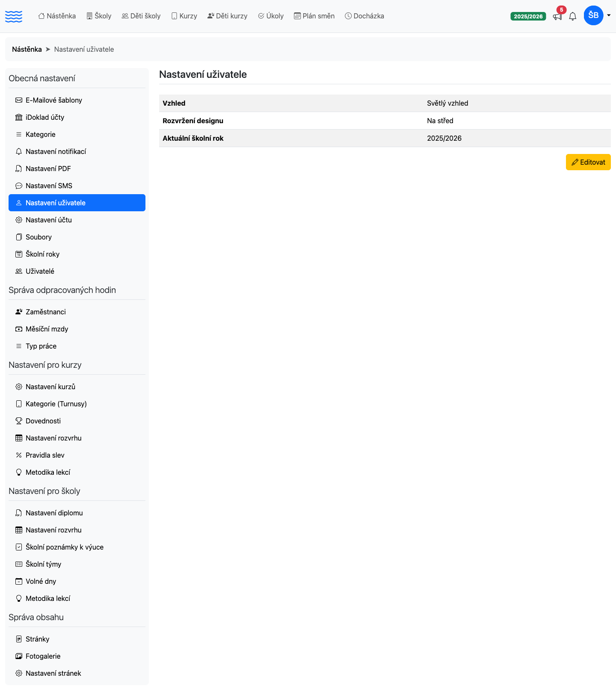Viewport: 616px width, 692px height.
Task: Click the percent icon beside Pravidla slev
Action: click(19, 455)
